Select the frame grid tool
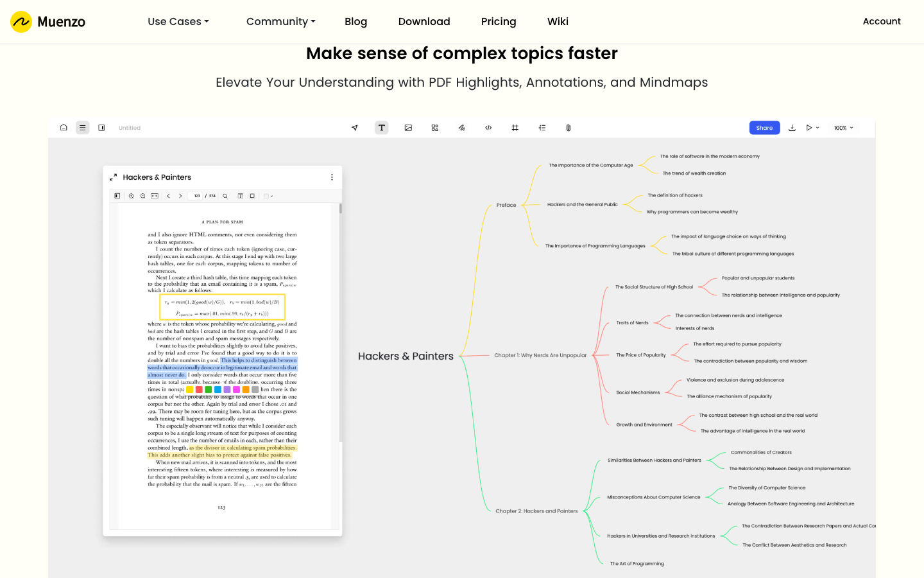924x578 pixels. 515,128
